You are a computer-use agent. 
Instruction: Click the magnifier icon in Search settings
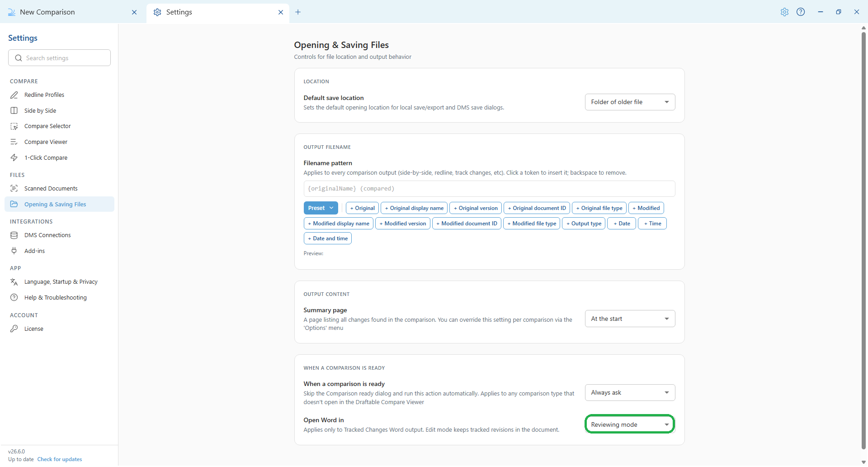(19, 58)
